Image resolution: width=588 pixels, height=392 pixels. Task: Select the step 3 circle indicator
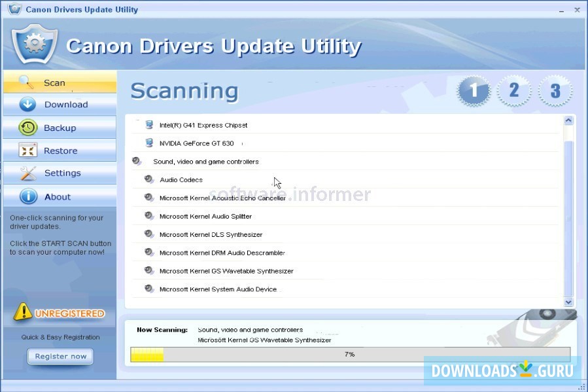(555, 91)
